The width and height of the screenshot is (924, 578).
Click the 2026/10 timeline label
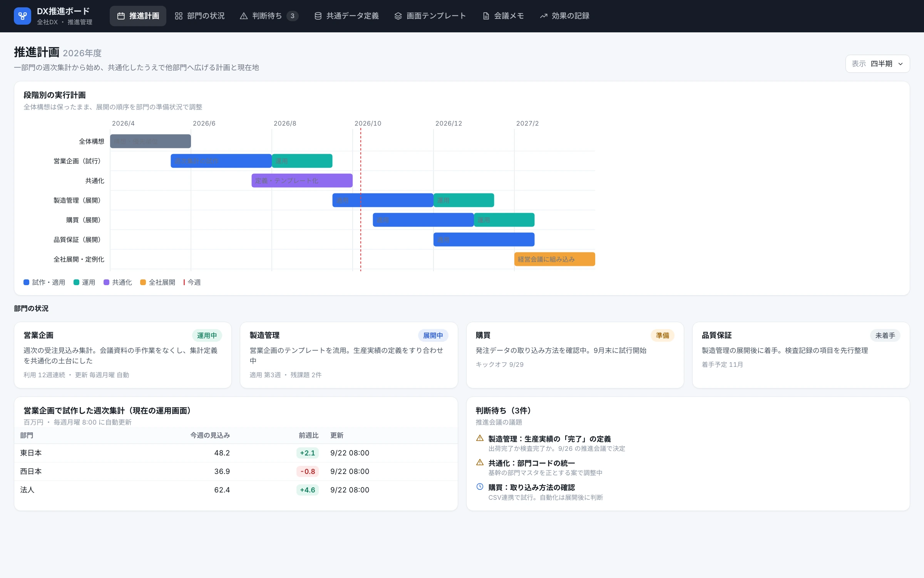368,123
